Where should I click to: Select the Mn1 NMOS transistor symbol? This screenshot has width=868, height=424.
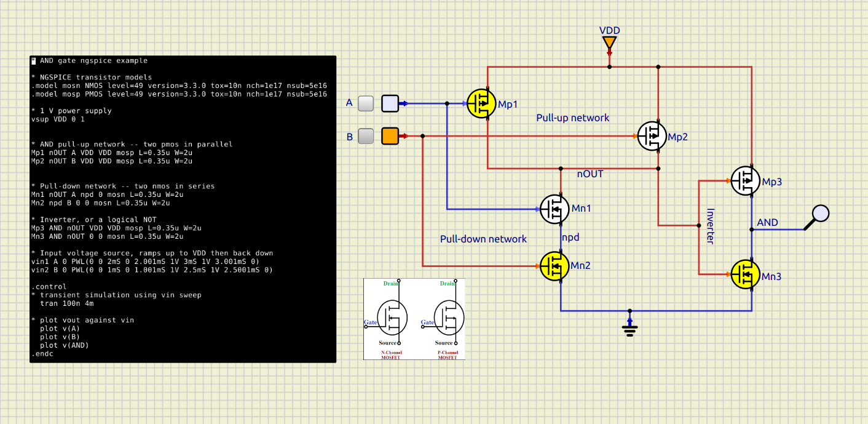(554, 209)
